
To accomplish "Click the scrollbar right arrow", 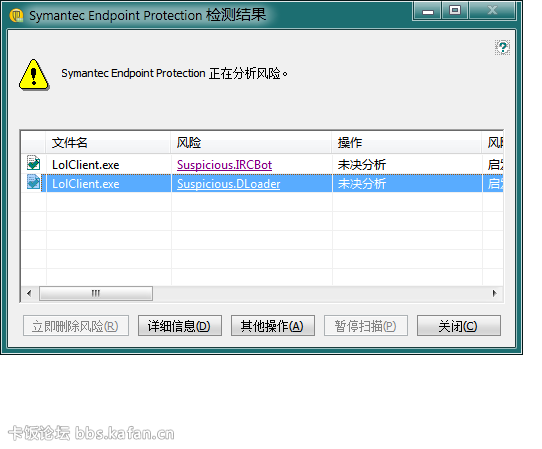I will pos(494,293).
